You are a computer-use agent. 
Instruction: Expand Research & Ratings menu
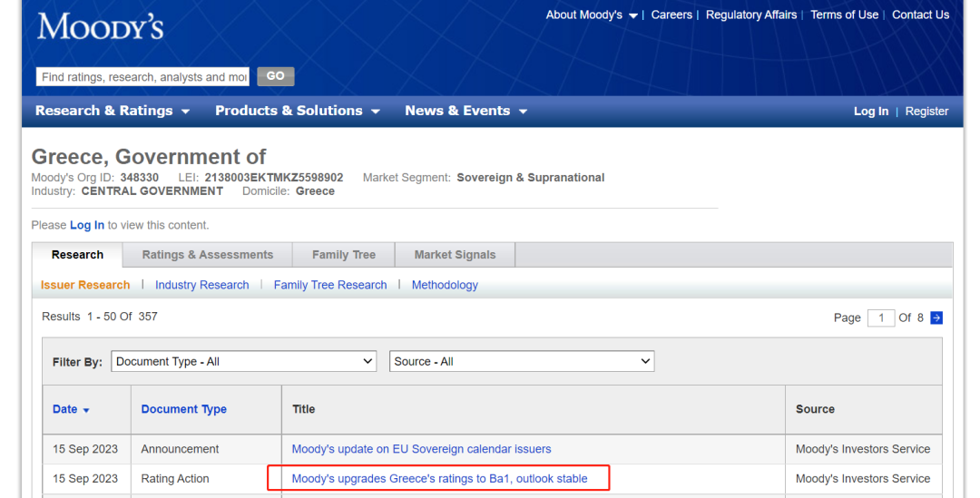[113, 111]
